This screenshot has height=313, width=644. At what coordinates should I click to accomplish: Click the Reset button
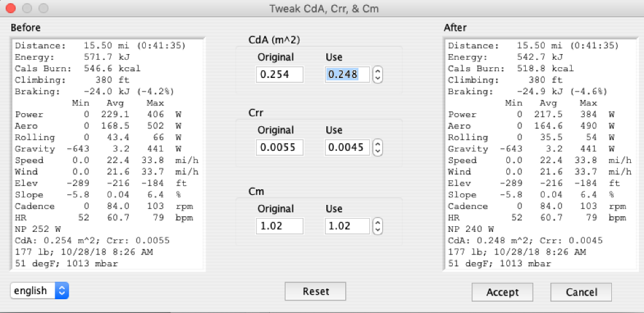point(316,292)
